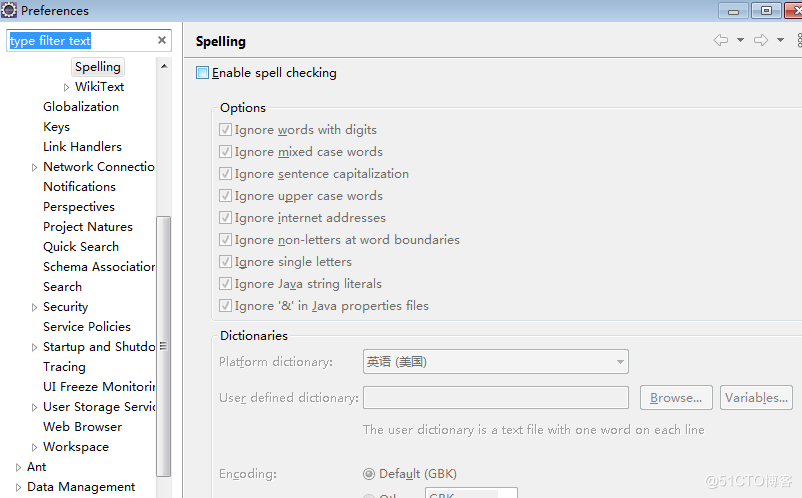Select Keys in the preferences tree
802x498 pixels.
point(56,127)
